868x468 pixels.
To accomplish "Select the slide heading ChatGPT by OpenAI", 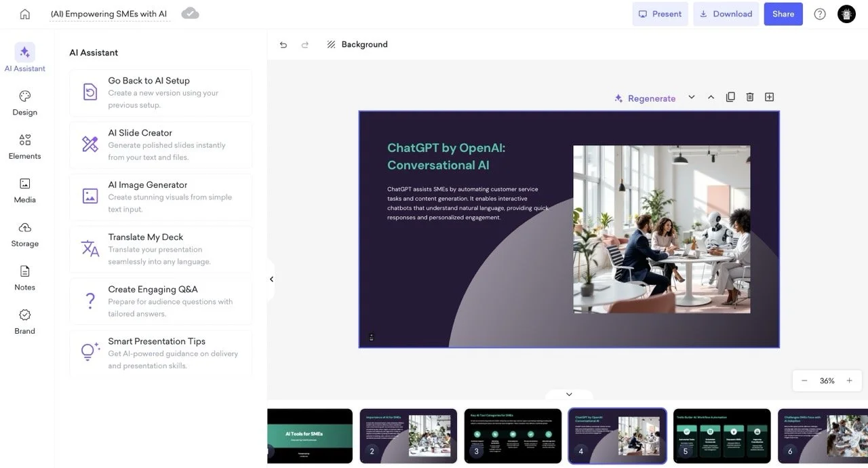I will (x=446, y=157).
